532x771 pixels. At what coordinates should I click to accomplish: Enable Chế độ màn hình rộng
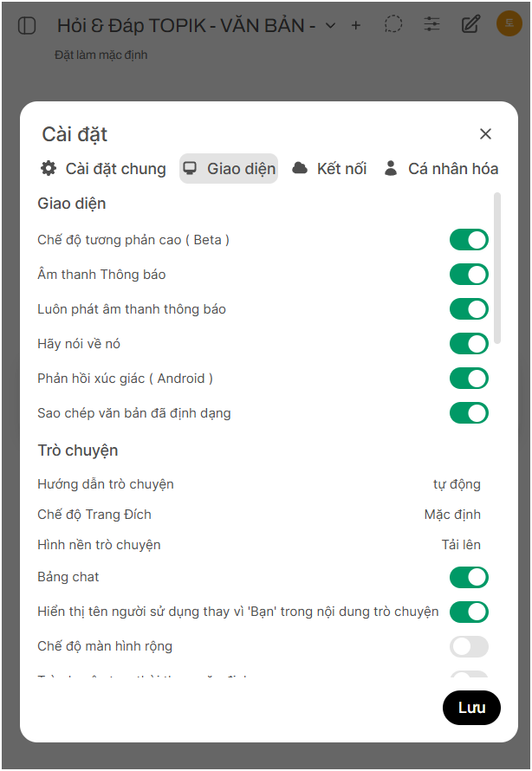click(469, 646)
